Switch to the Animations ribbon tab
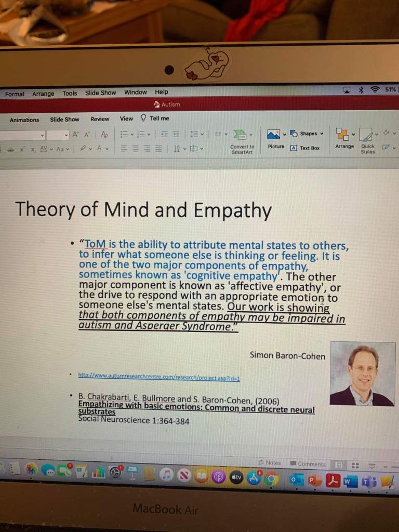 (x=24, y=120)
